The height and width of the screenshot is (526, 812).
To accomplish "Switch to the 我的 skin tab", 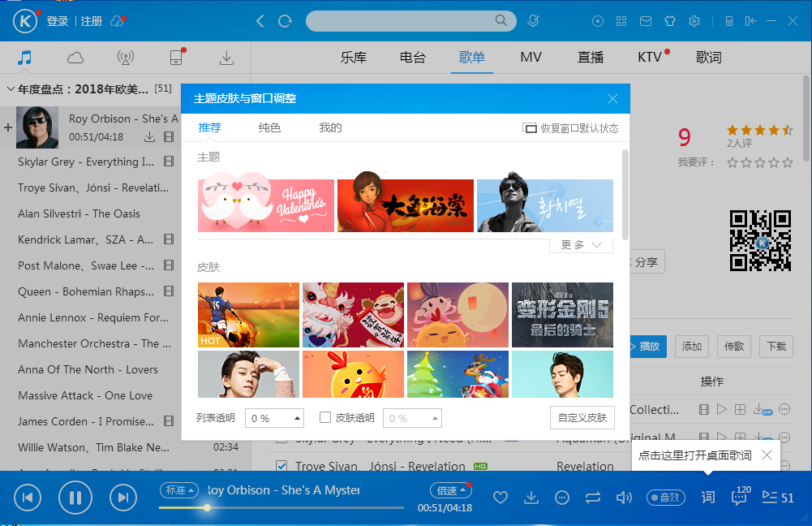I will tap(330, 127).
